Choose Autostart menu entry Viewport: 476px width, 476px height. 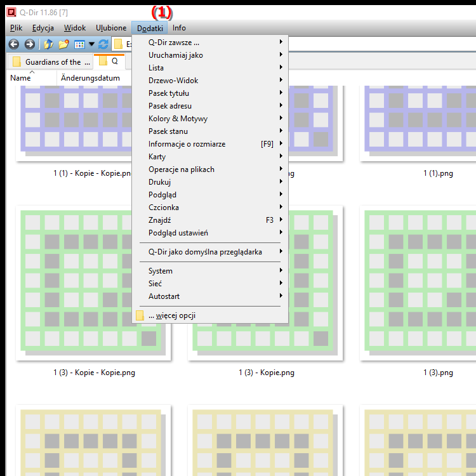click(210, 296)
